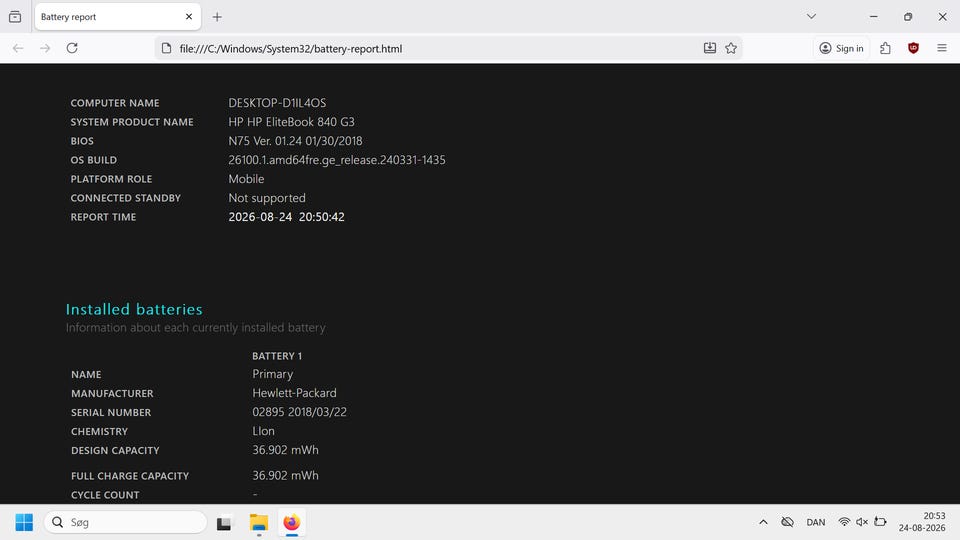The width and height of the screenshot is (960, 540).
Task: Click the Not supported connected standby value
Action: 267,198
